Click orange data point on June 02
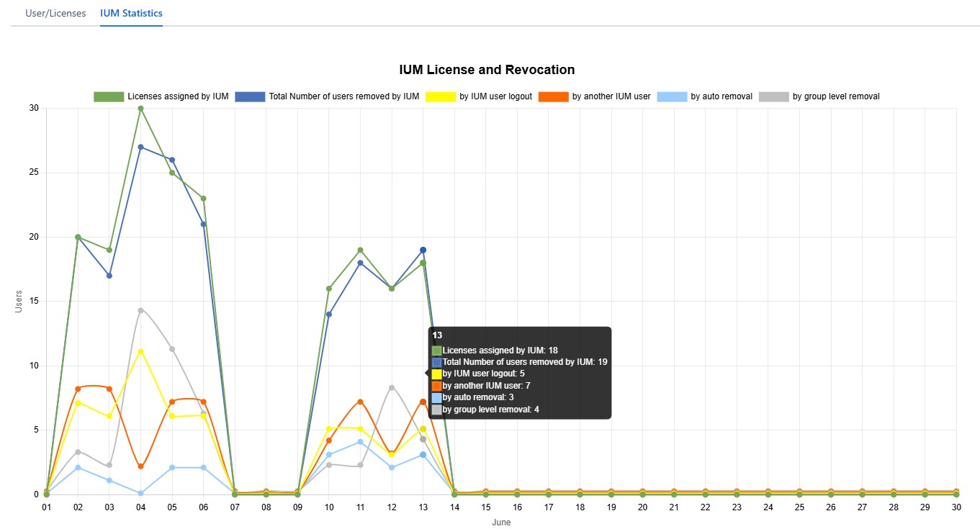The image size is (980, 529). point(78,389)
